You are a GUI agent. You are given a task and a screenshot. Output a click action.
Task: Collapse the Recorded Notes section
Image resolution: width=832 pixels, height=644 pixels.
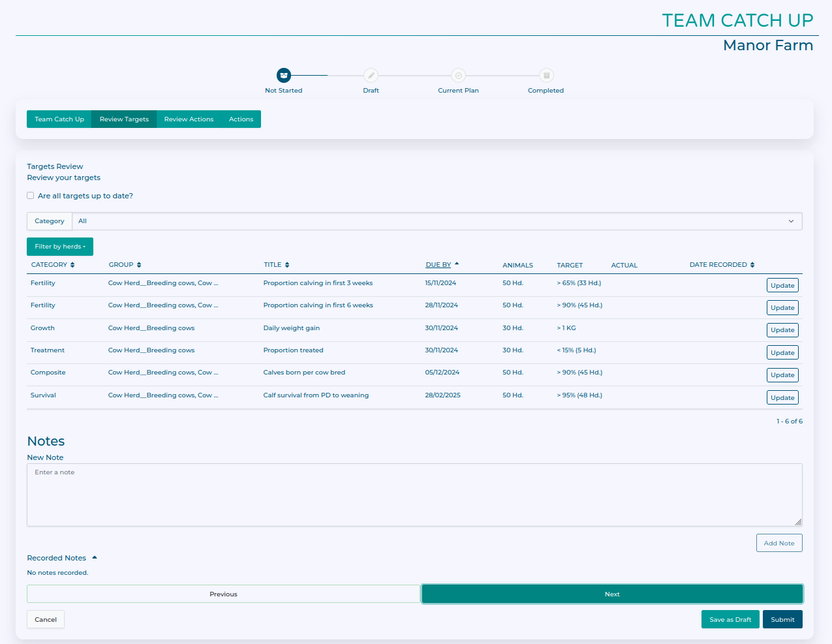pyautogui.click(x=95, y=558)
